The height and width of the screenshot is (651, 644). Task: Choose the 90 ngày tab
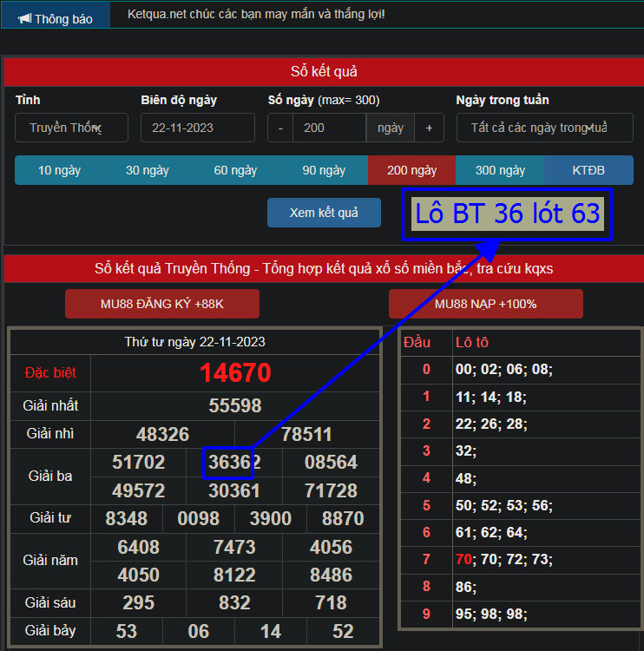(324, 170)
